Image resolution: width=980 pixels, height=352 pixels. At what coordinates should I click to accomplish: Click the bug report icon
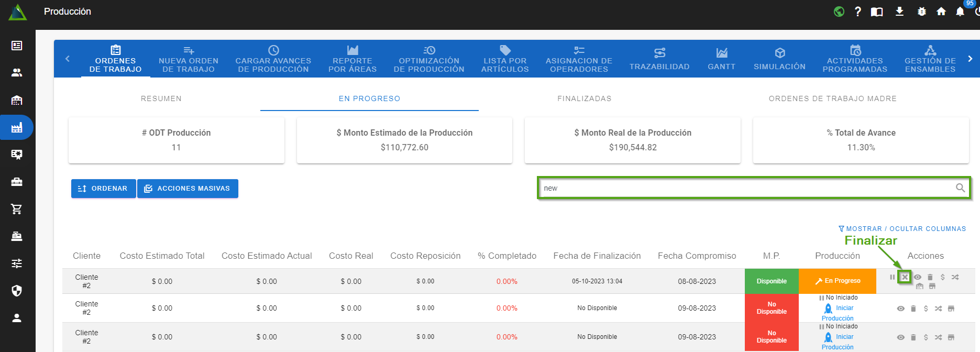(x=922, y=12)
